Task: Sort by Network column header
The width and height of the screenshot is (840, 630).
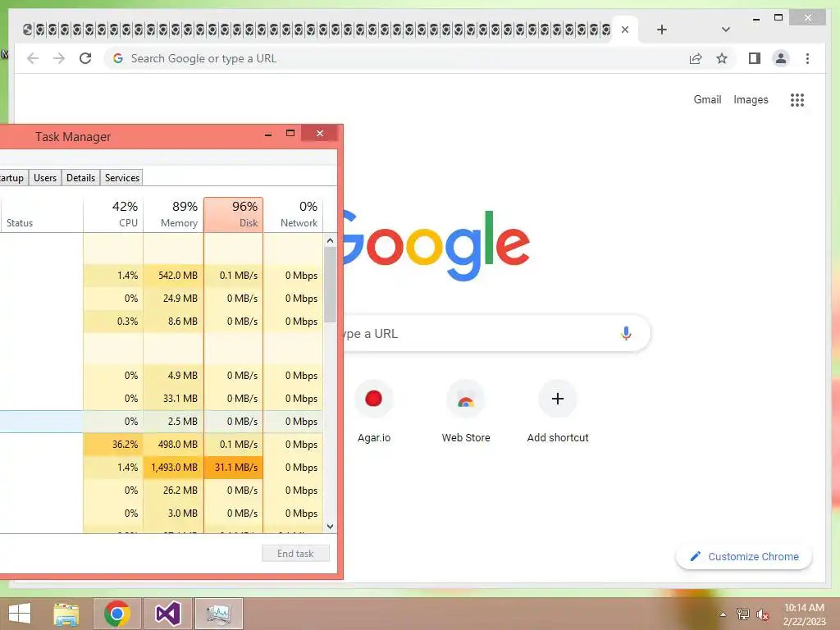Action: coord(293,214)
